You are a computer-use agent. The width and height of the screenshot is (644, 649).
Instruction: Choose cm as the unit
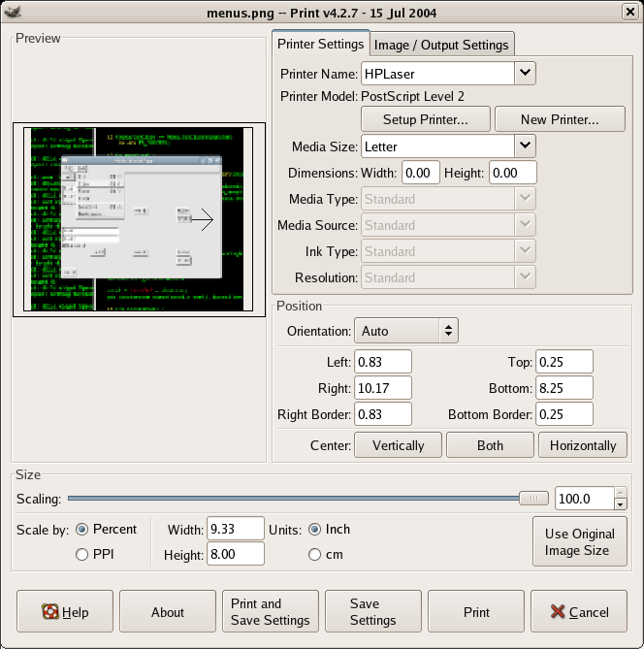[315, 554]
